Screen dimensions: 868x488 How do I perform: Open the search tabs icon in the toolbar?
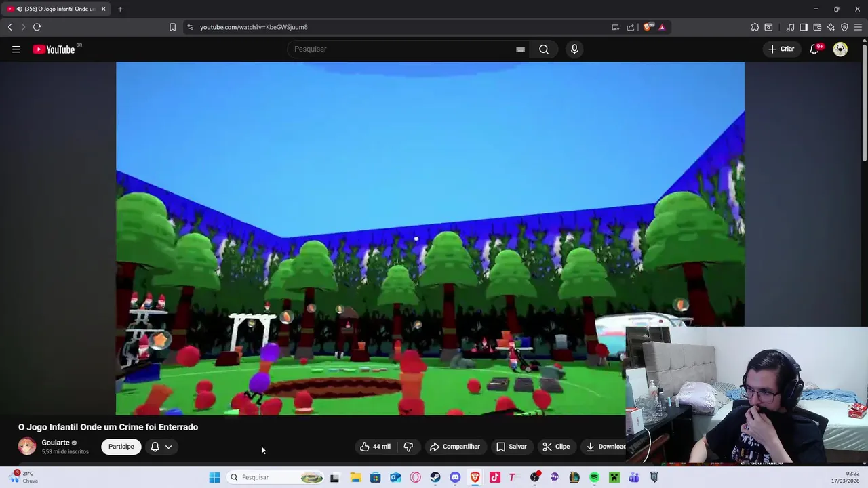[768, 27]
